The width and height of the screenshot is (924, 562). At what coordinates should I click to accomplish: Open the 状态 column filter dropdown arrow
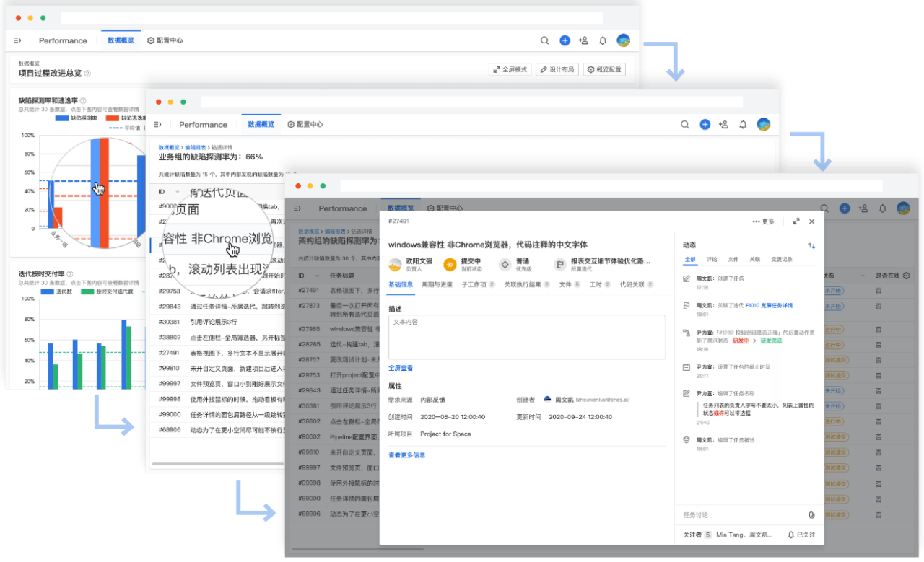coord(863,276)
